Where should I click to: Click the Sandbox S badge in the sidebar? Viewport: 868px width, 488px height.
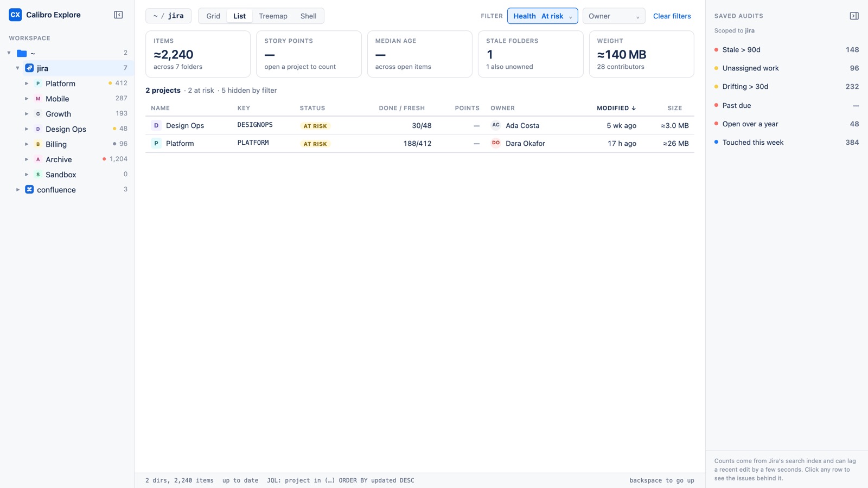pos(38,175)
